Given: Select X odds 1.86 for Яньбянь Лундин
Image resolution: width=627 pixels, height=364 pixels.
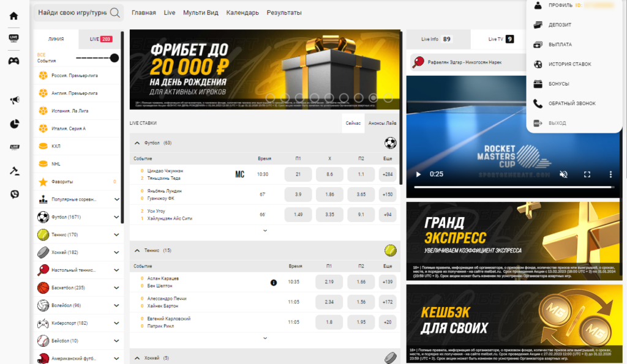Looking at the screenshot, I should pyautogui.click(x=329, y=195).
